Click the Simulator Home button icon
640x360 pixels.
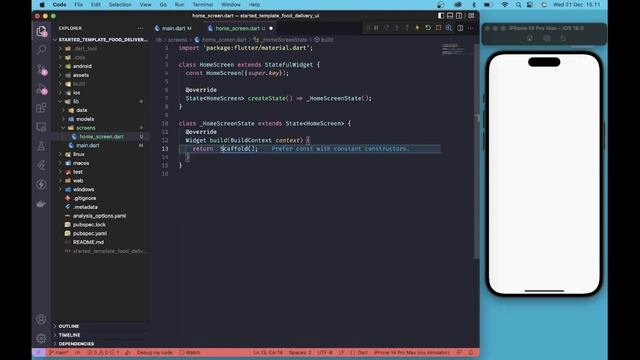(x=529, y=38)
